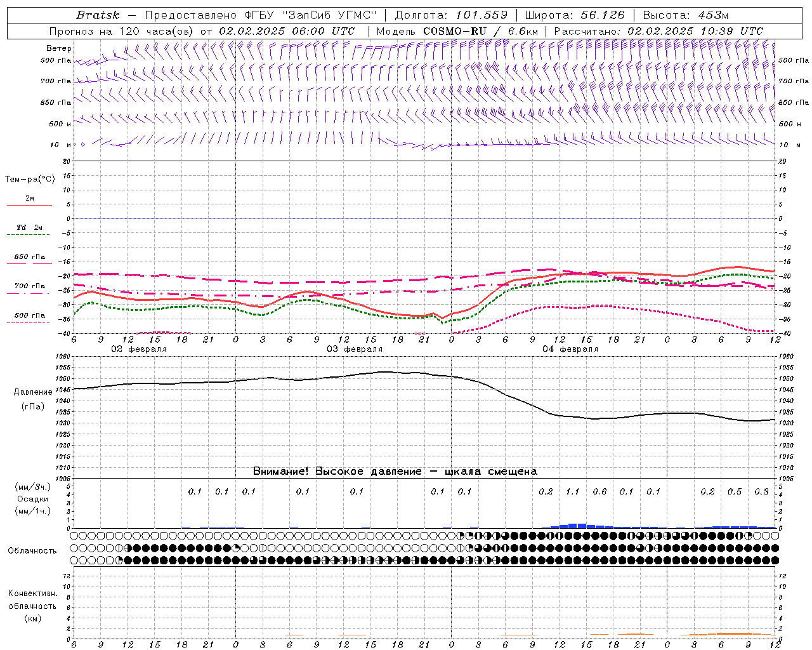Image resolution: width=812 pixels, height=650 pixels.
Task: Click the elevation text "Высота: 453м"
Action: pos(686,15)
